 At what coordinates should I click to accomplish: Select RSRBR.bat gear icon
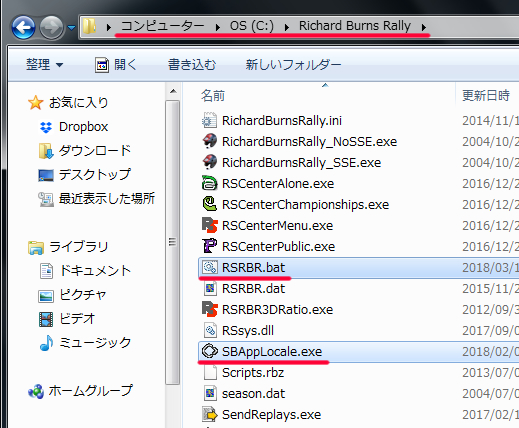210,267
